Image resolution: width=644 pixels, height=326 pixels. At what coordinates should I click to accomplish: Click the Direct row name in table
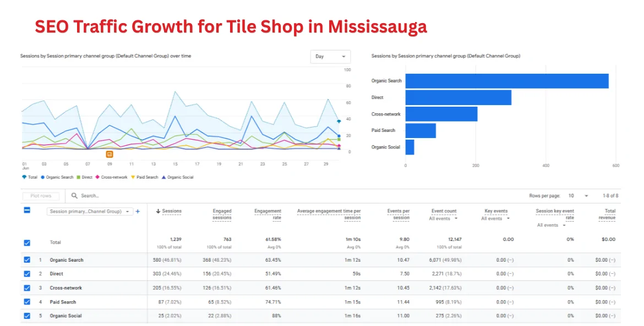(x=56, y=274)
